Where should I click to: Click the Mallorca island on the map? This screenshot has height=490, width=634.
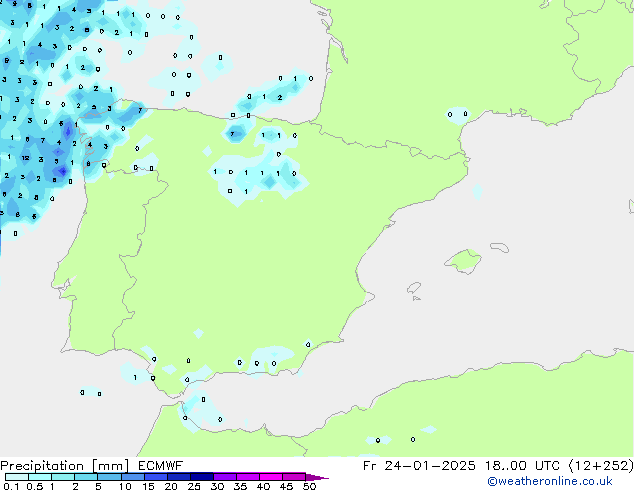pyautogui.click(x=463, y=261)
